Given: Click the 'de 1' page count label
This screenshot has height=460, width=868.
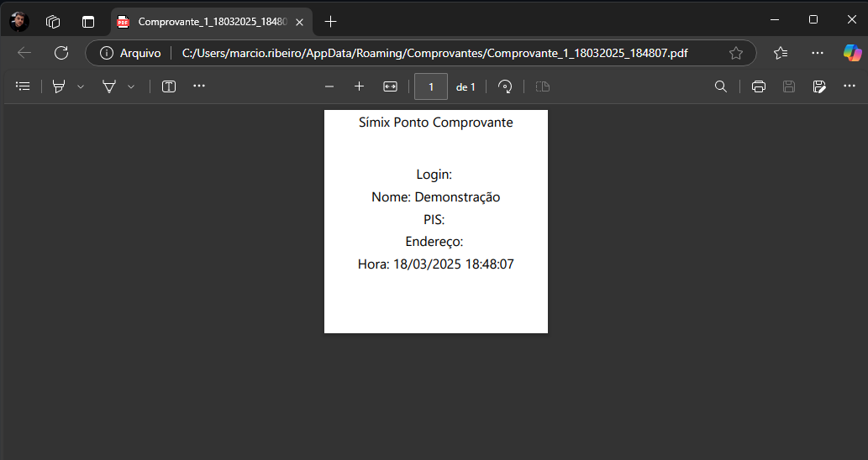Looking at the screenshot, I should click(466, 86).
